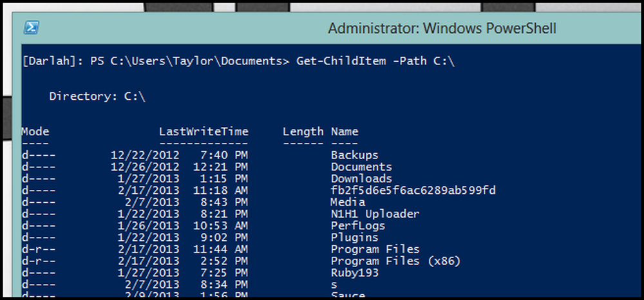Click the 2:52 PM time value
The height and width of the screenshot is (300, 644).
point(224,261)
